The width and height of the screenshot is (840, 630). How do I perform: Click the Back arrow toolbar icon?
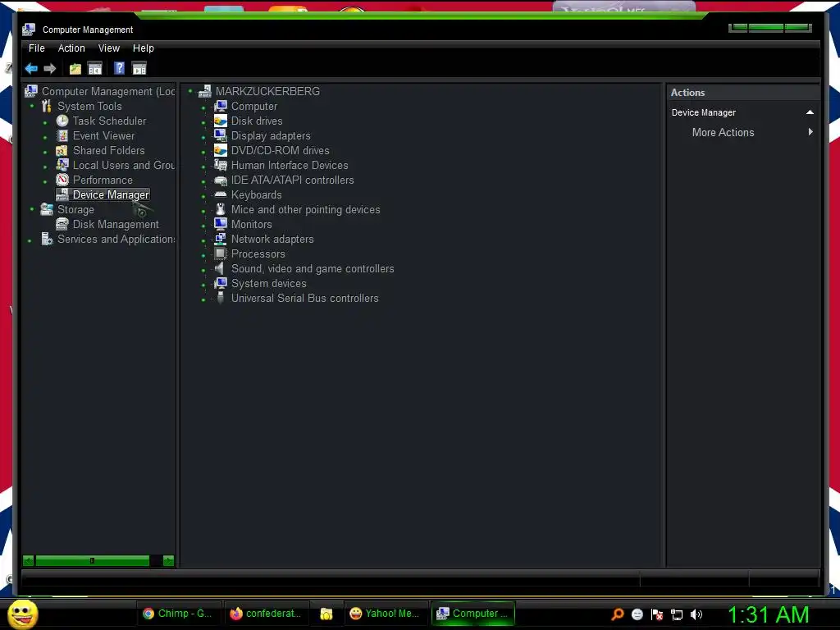tap(31, 69)
